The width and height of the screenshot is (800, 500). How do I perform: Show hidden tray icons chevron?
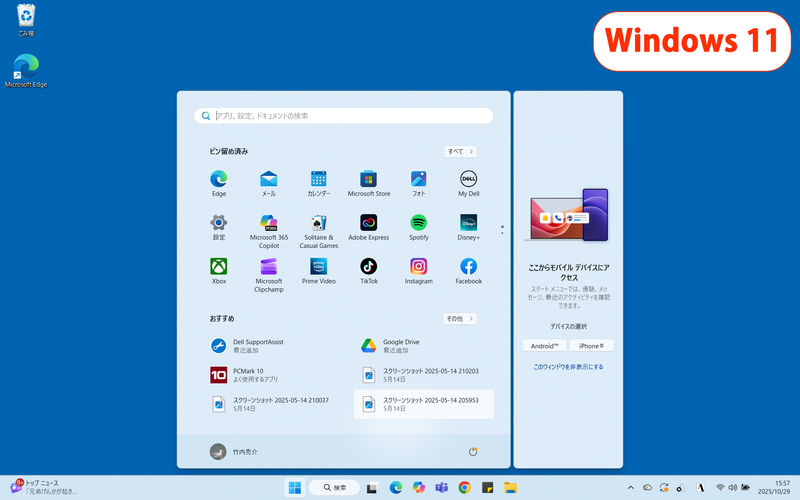[631, 488]
